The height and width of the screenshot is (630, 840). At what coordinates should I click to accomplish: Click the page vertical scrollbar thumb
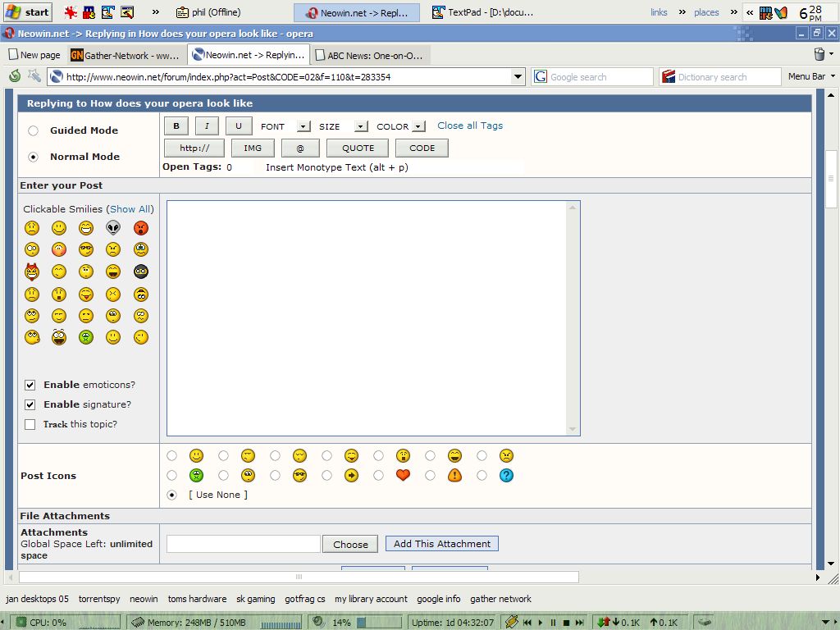(831, 178)
